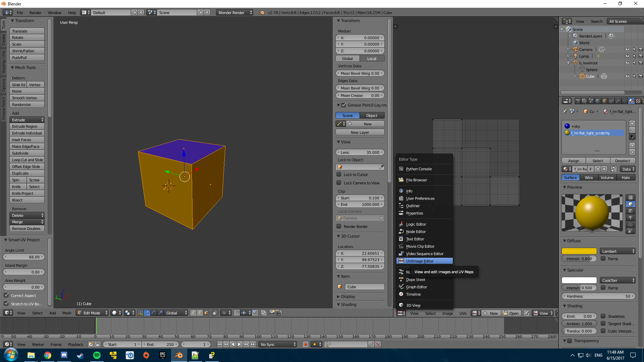Click the add material slot plus button
Screen dimensions: 644x362
click(x=632, y=123)
